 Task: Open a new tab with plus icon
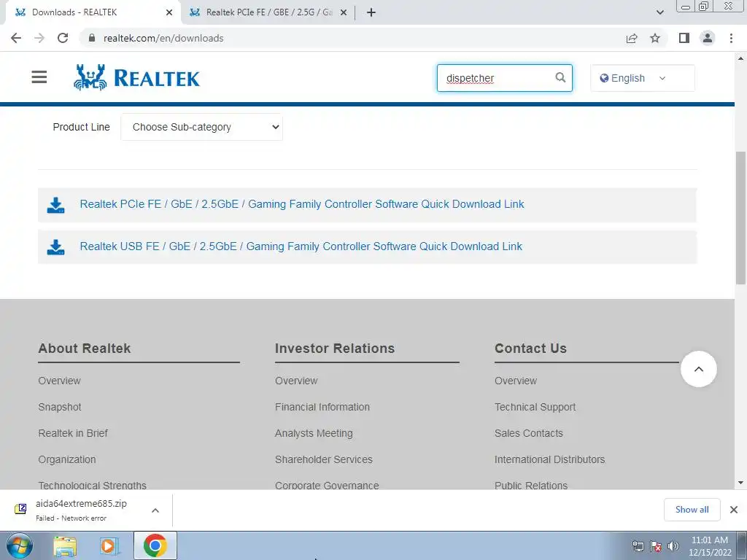tap(371, 12)
